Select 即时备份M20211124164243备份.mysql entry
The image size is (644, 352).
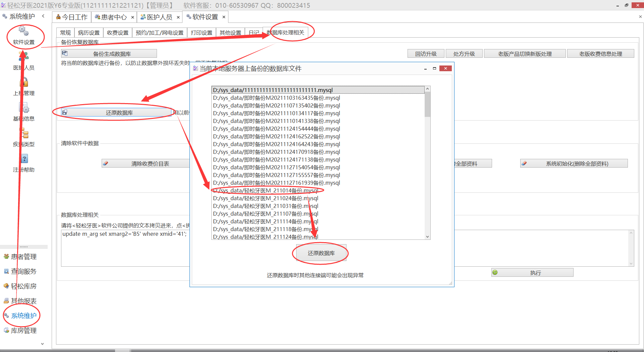pyautogui.click(x=318, y=144)
